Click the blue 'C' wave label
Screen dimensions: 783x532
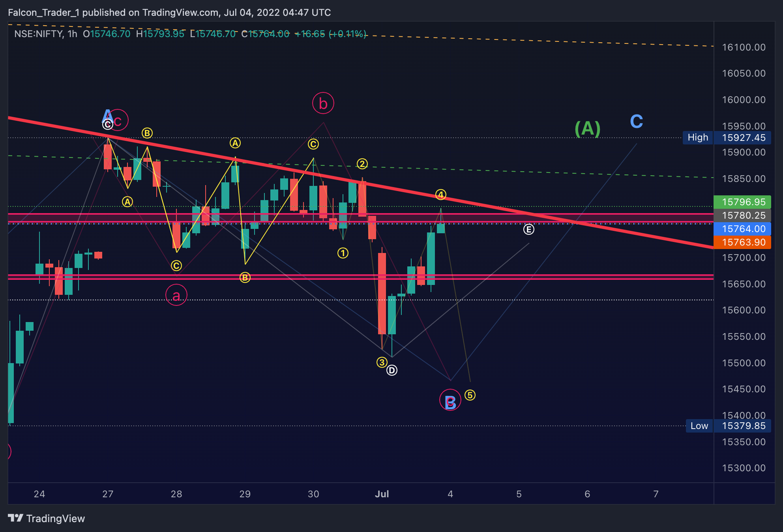click(637, 122)
